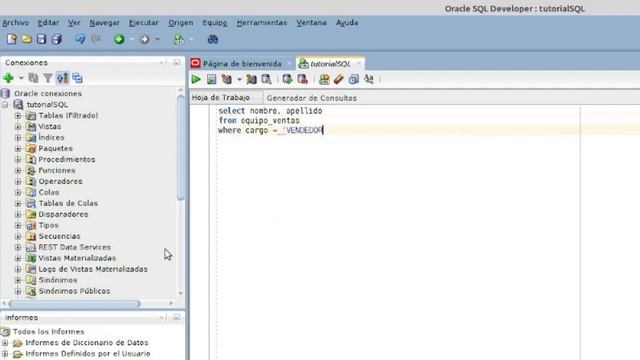Screen dimensions: 640x360
Task: Open dropdown next to Forward icon
Action: click(158, 40)
